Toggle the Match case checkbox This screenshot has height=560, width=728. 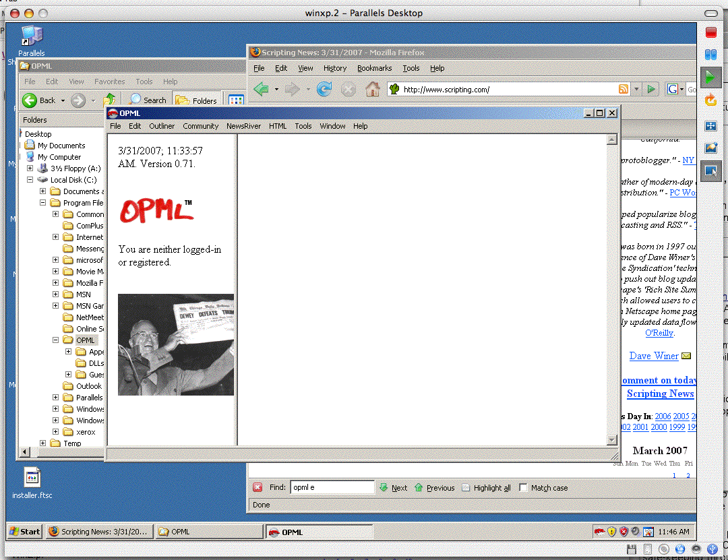[x=523, y=488]
